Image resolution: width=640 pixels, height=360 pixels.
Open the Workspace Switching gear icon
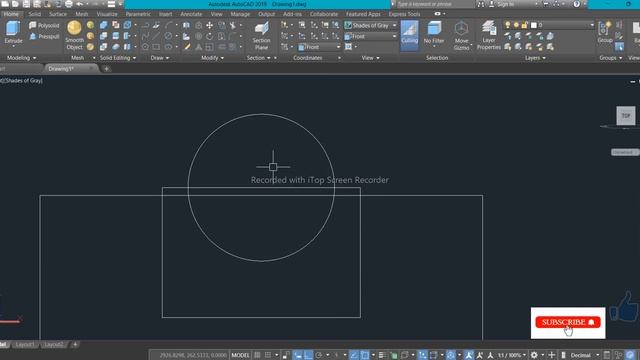[534, 355]
